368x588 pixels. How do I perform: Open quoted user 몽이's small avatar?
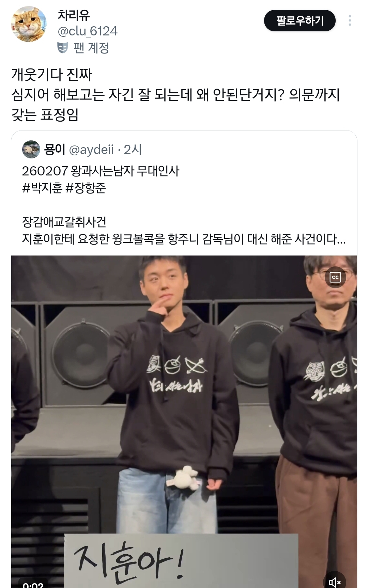click(x=31, y=149)
